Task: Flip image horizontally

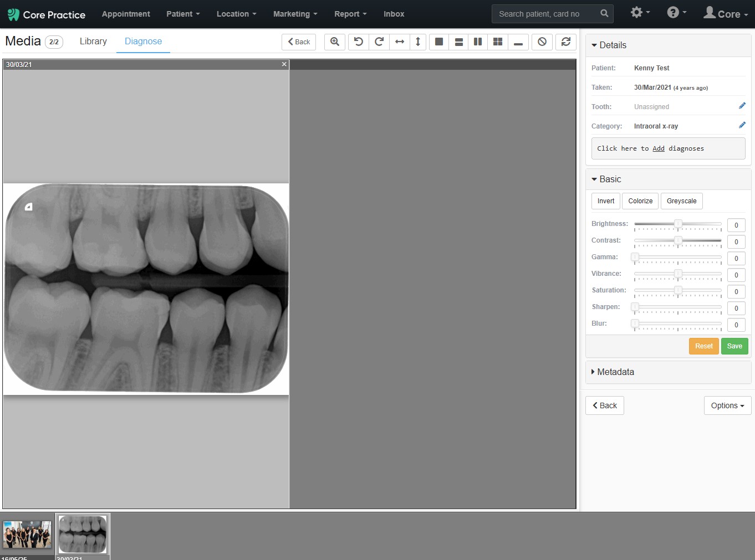Action: point(400,42)
